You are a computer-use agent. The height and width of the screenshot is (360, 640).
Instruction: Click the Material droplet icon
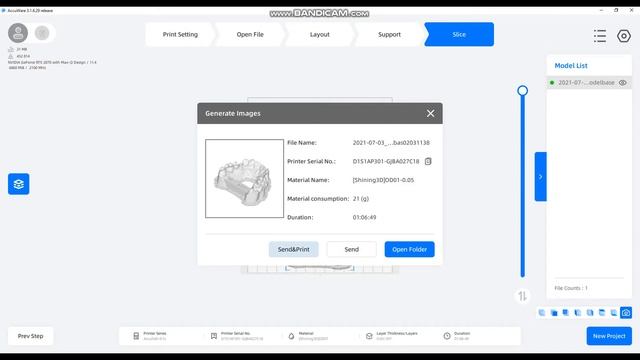291,336
